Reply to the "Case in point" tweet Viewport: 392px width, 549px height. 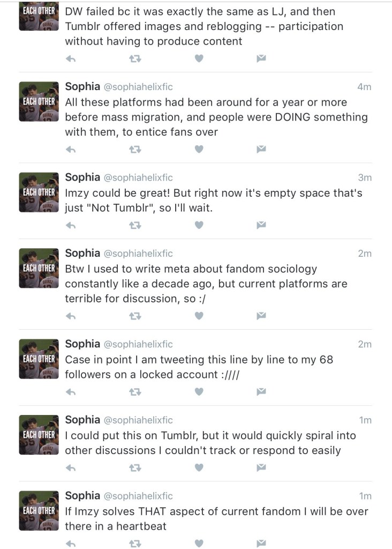pyautogui.click(x=70, y=392)
